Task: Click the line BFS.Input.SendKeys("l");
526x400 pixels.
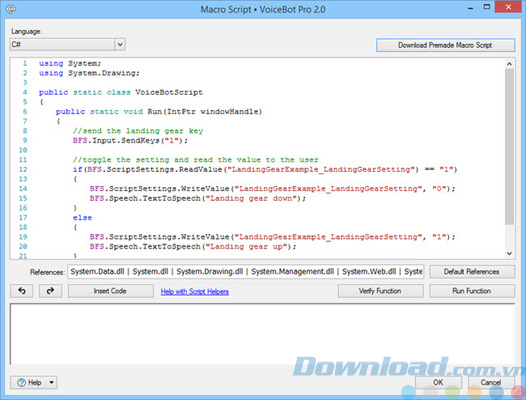Action: [130, 141]
